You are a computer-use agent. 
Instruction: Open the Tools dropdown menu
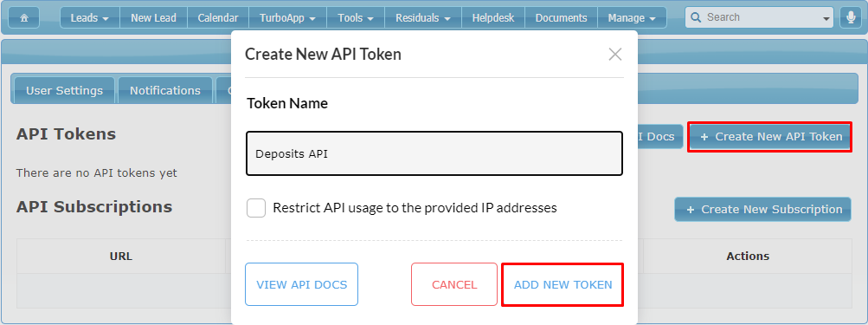click(x=356, y=17)
